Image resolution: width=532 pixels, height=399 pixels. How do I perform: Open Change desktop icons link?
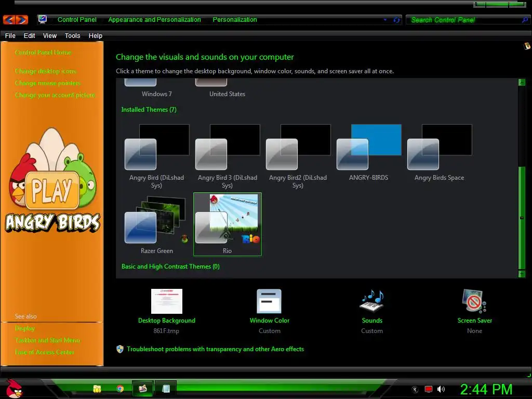pyautogui.click(x=46, y=71)
